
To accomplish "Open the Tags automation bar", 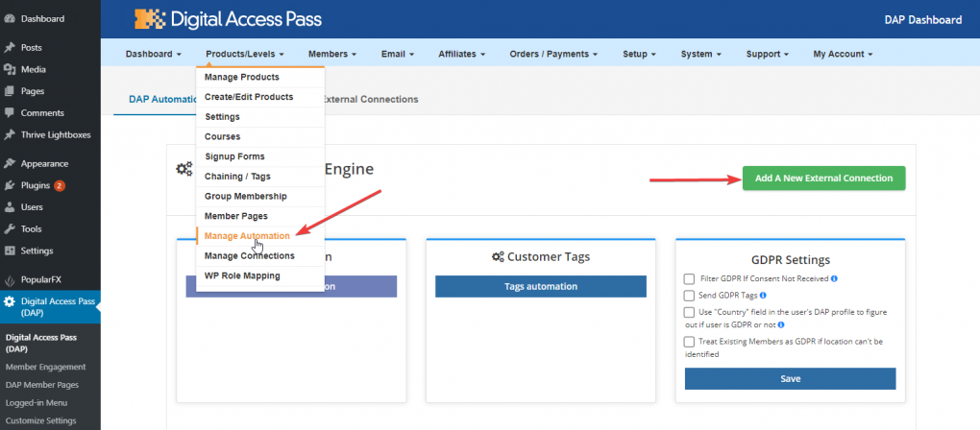I will pyautogui.click(x=540, y=286).
